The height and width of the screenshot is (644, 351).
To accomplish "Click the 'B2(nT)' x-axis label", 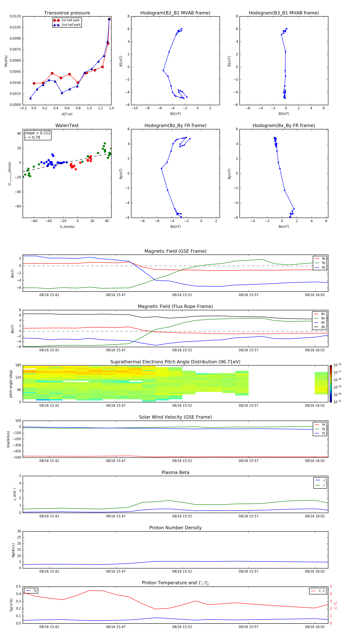I will tap(175, 114).
